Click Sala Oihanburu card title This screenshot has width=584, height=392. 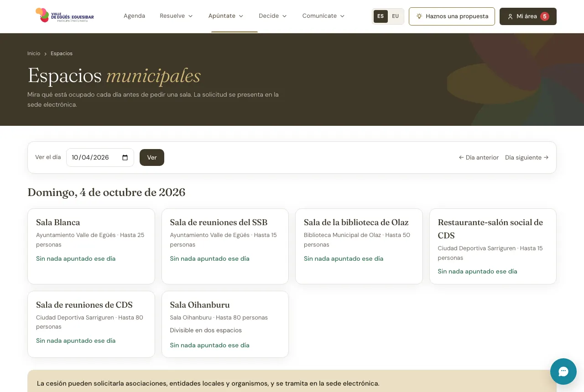[200, 305]
